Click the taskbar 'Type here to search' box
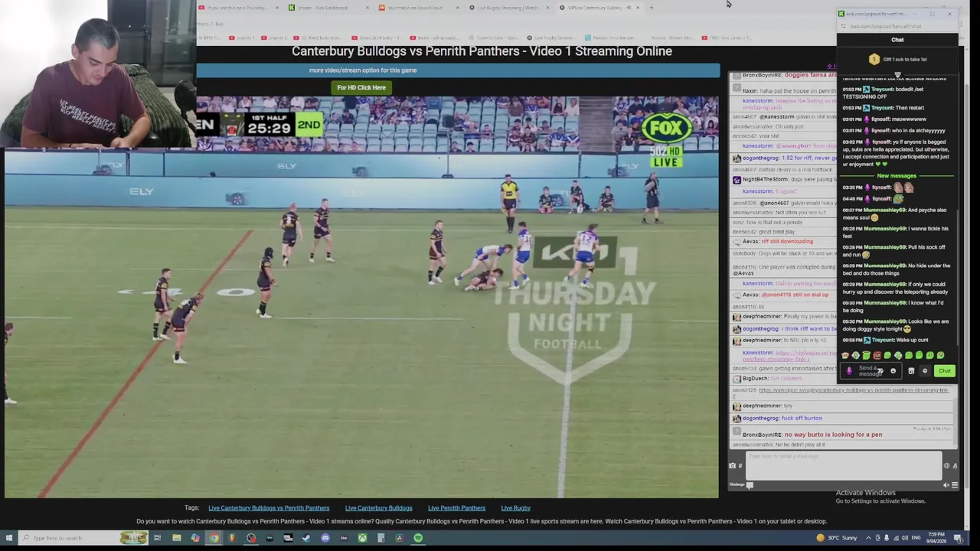Screen dimensions: 980x551 [x=83, y=538]
